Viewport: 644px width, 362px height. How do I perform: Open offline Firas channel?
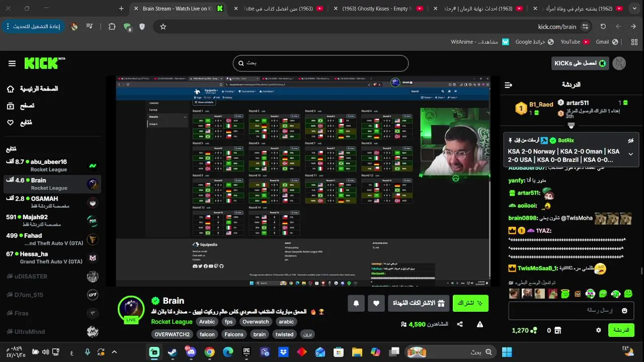coord(52,313)
